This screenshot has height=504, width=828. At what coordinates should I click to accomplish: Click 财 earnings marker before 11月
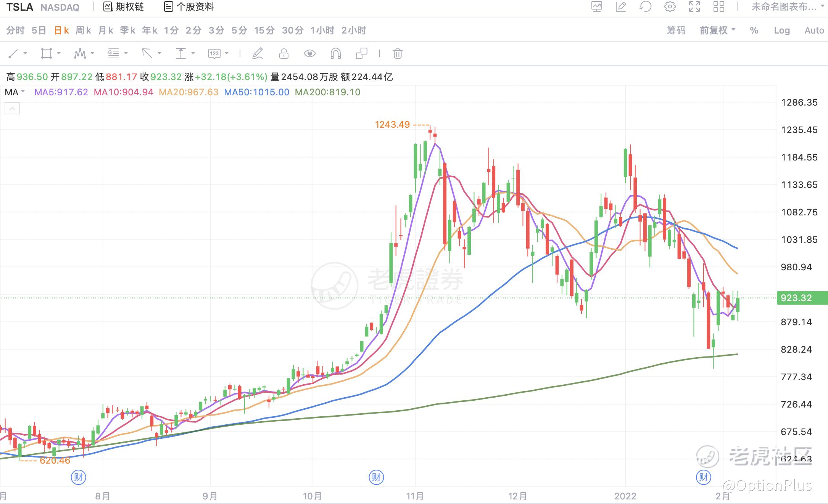tap(376, 477)
